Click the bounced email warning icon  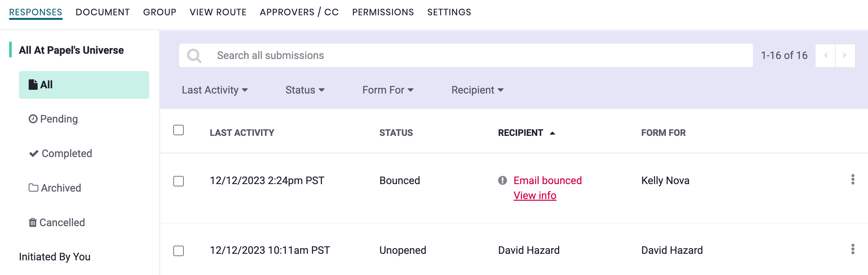(x=502, y=181)
